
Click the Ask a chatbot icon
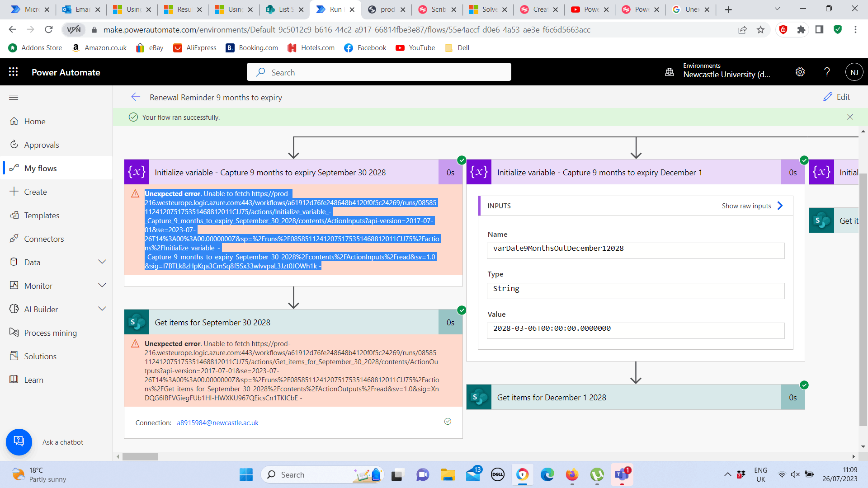[19, 441]
